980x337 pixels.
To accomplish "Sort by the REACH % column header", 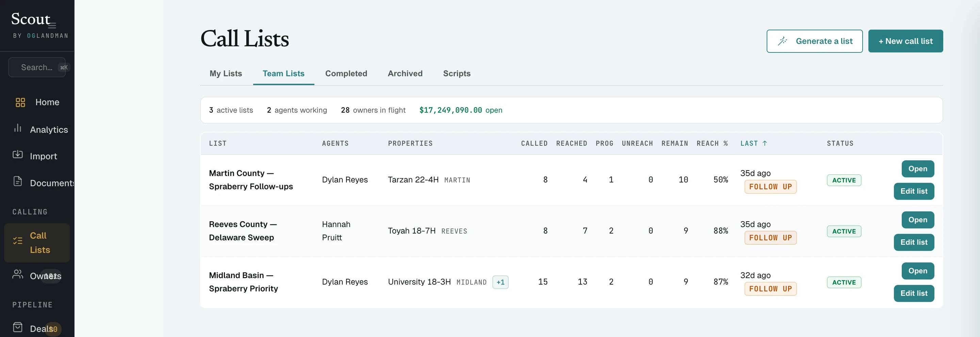I will [x=712, y=143].
